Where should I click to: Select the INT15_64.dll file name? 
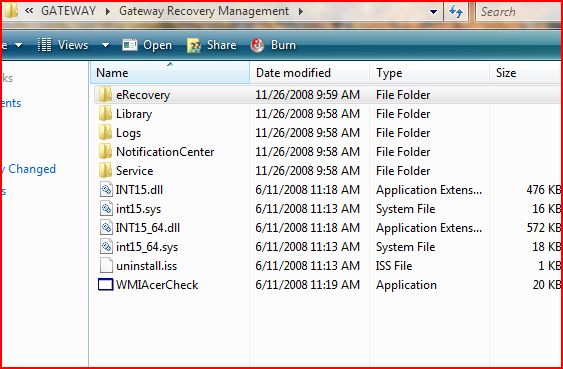(x=148, y=228)
